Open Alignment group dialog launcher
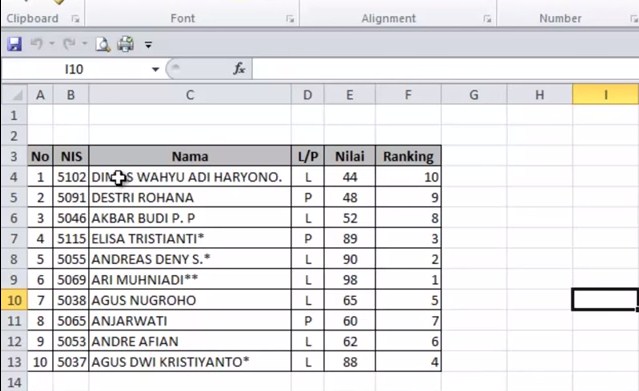This screenshot has width=639, height=391. pyautogui.click(x=487, y=18)
